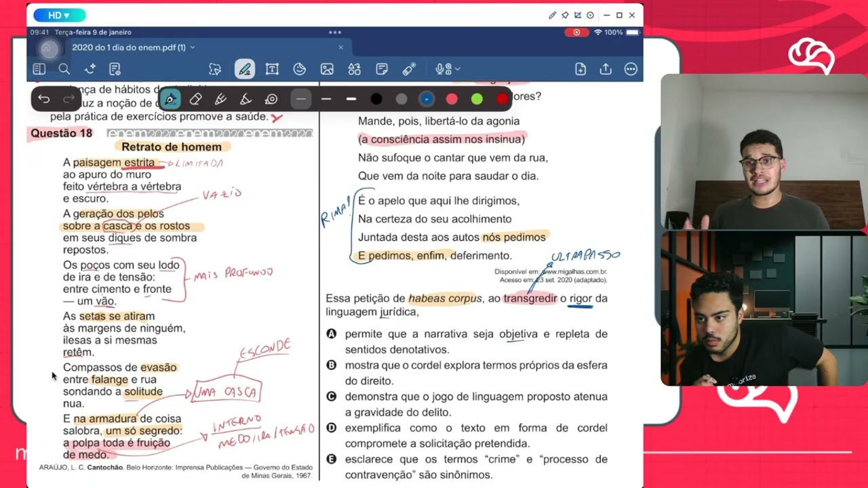Open the share export icon
868x488 pixels.
606,69
